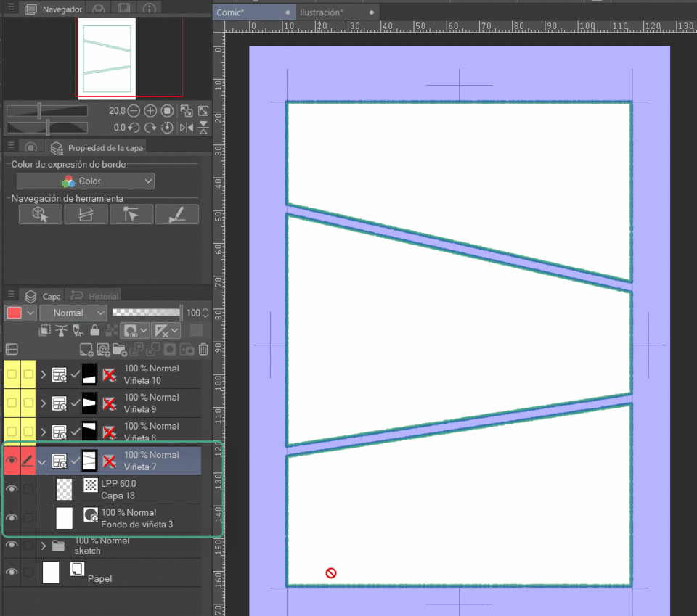This screenshot has height=616, width=697.
Task: Flip the canvas horizontally in Navegador
Action: coord(187,128)
